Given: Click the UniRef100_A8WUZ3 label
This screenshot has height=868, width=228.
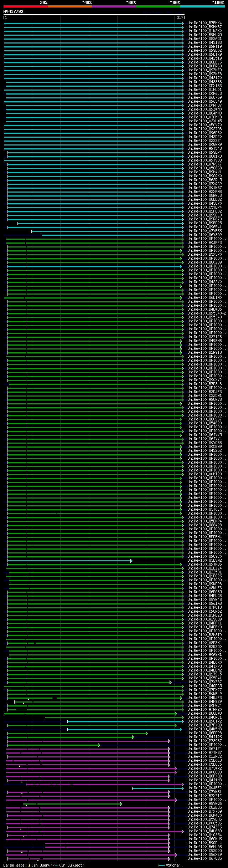Looking at the screenshot, I should pos(204,588).
